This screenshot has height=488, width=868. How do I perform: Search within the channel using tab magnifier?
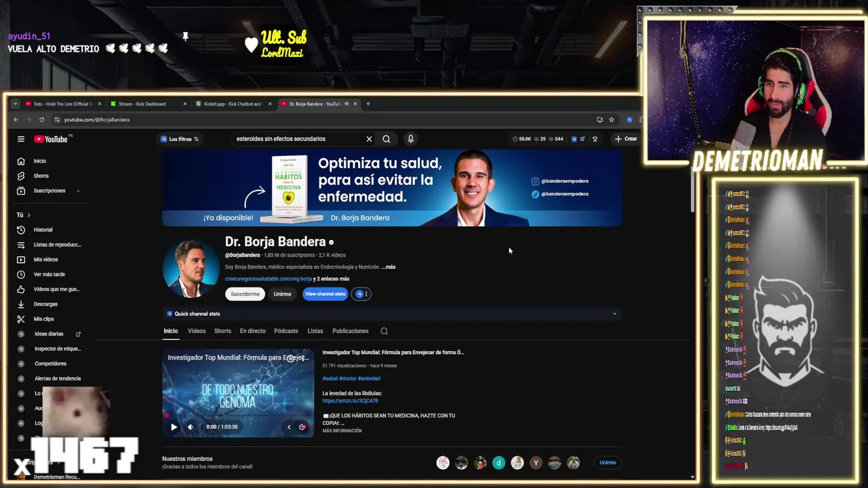(x=384, y=331)
